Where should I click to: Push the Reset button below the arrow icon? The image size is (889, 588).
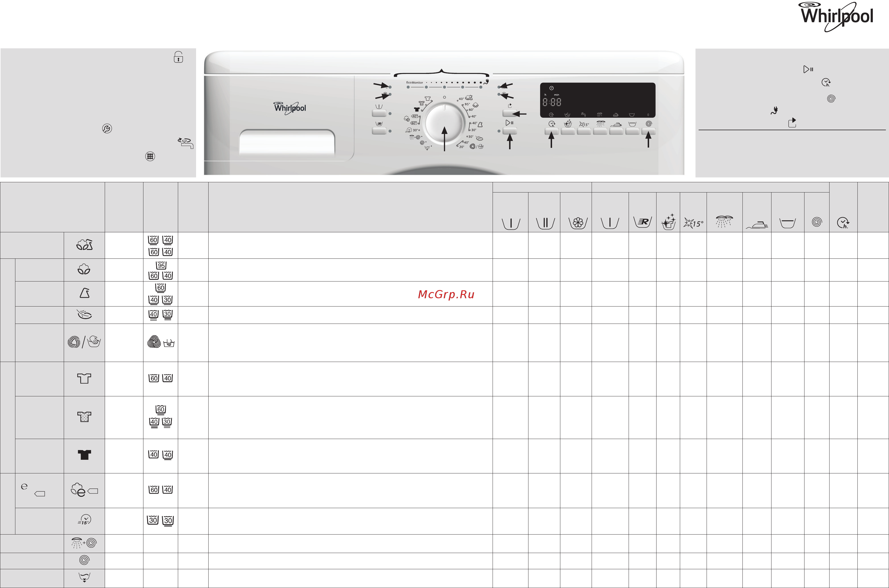click(510, 113)
